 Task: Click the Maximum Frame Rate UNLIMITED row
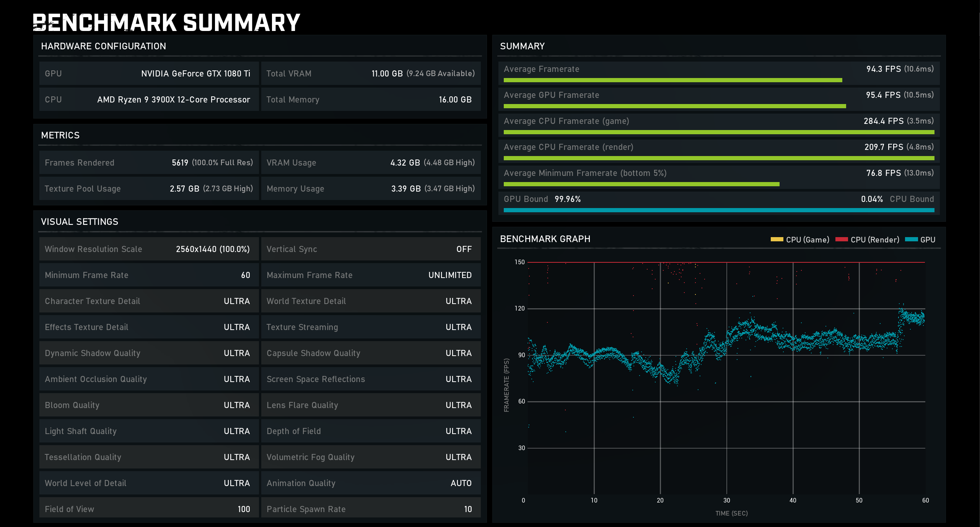click(370, 275)
